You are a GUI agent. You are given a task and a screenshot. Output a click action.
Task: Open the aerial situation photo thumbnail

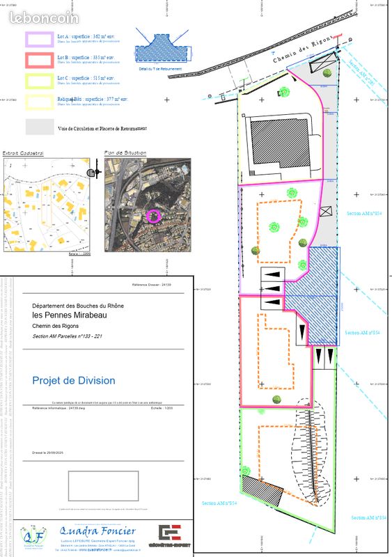148,205
